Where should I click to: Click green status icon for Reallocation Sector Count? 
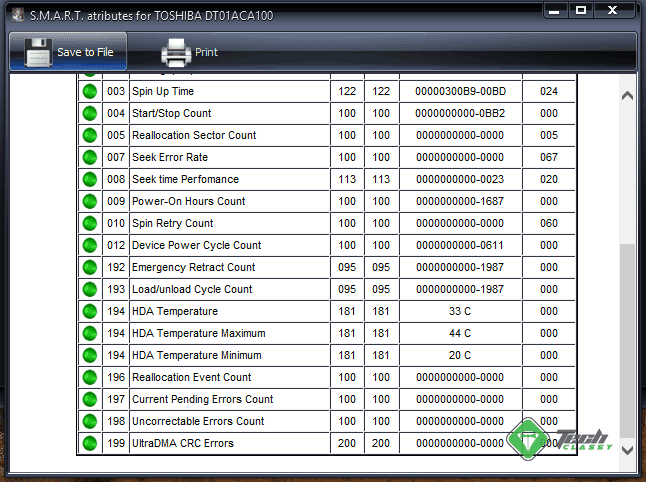tap(90, 135)
